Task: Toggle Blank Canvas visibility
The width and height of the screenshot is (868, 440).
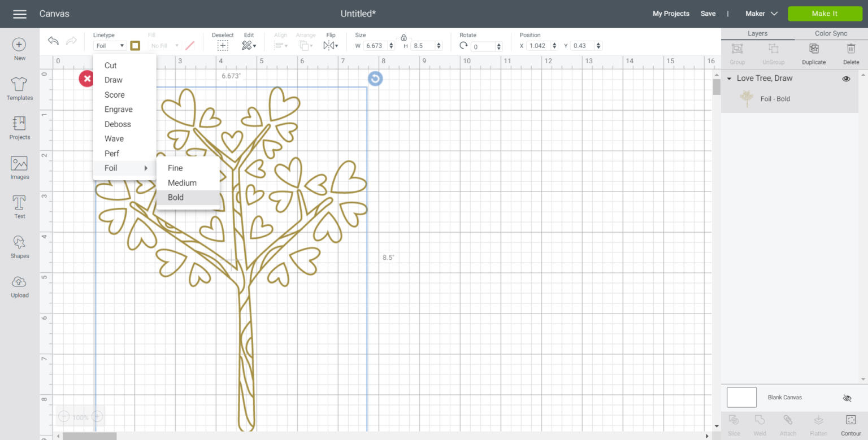Action: [847, 398]
